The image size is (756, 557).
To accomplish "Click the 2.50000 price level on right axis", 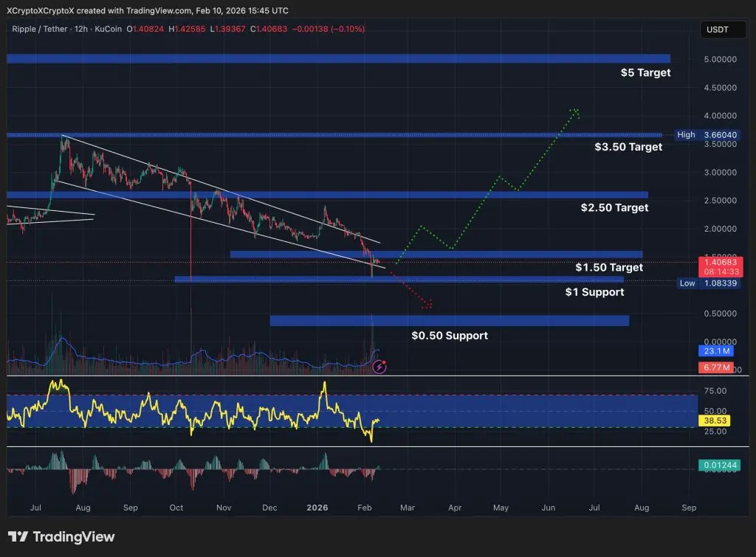I will 720,200.
